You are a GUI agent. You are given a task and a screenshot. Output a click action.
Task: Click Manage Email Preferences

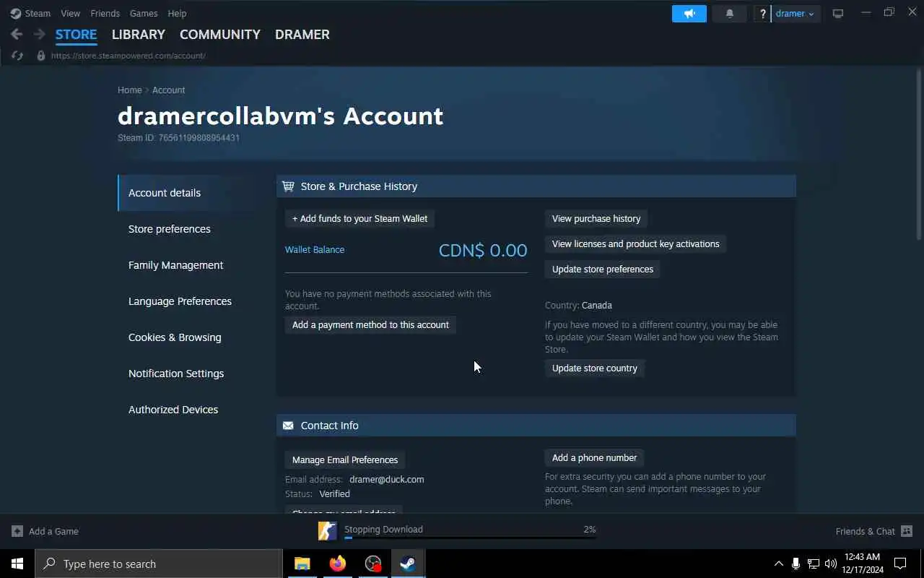tap(345, 460)
